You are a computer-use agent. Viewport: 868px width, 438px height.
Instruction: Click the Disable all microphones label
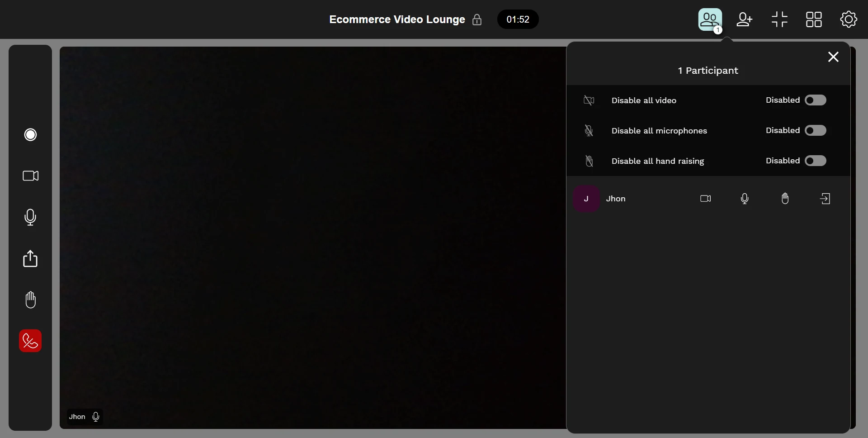(x=659, y=131)
